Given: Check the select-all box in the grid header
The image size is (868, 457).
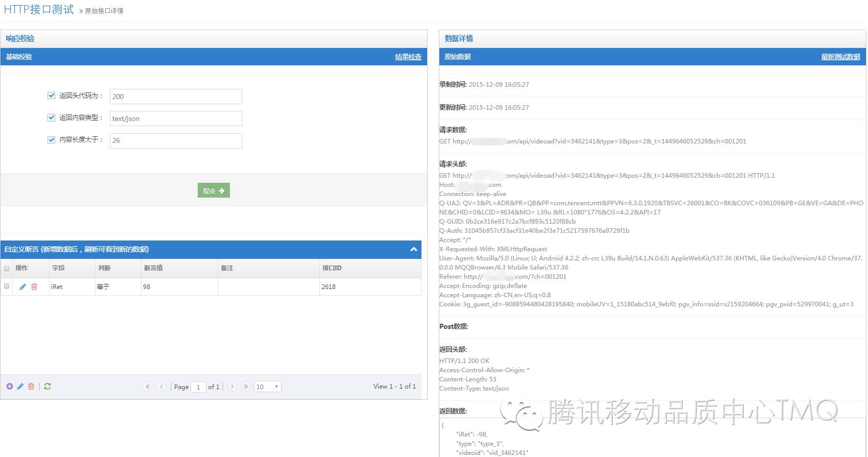Looking at the screenshot, I should point(7,268).
